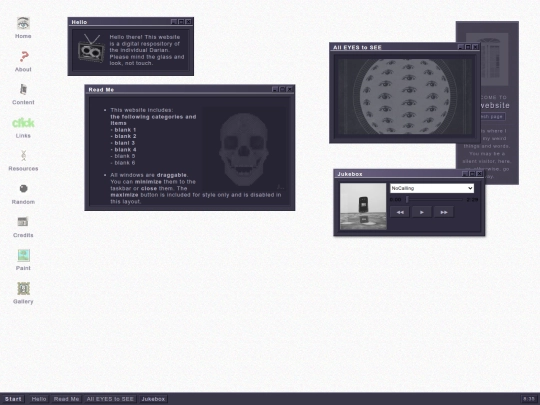This screenshot has height=405, width=540.
Task: Launch the Paint icon
Action: 23,255
